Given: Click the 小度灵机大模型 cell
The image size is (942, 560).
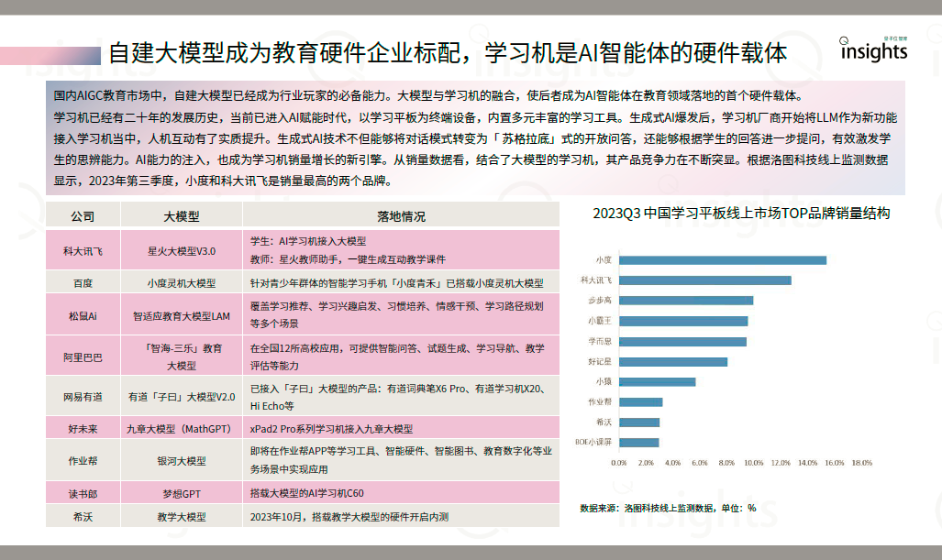Looking at the screenshot, I should (182, 282).
